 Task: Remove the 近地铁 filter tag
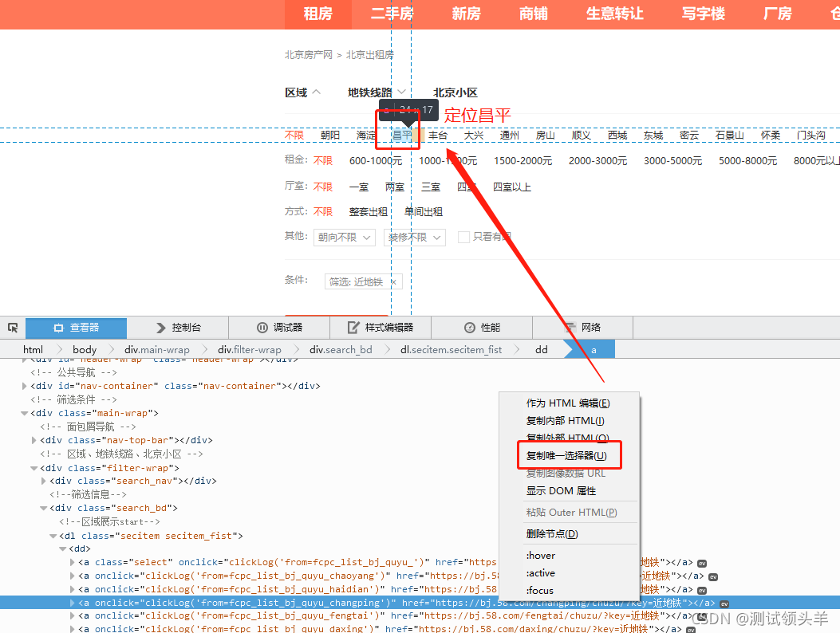tap(394, 281)
